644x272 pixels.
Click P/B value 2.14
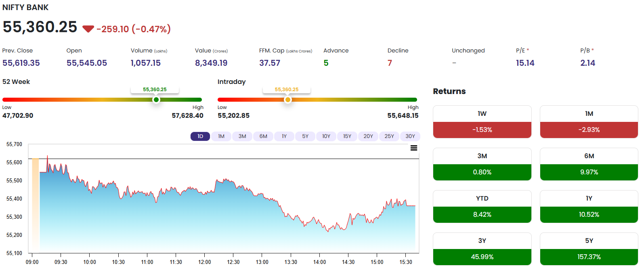pos(588,63)
